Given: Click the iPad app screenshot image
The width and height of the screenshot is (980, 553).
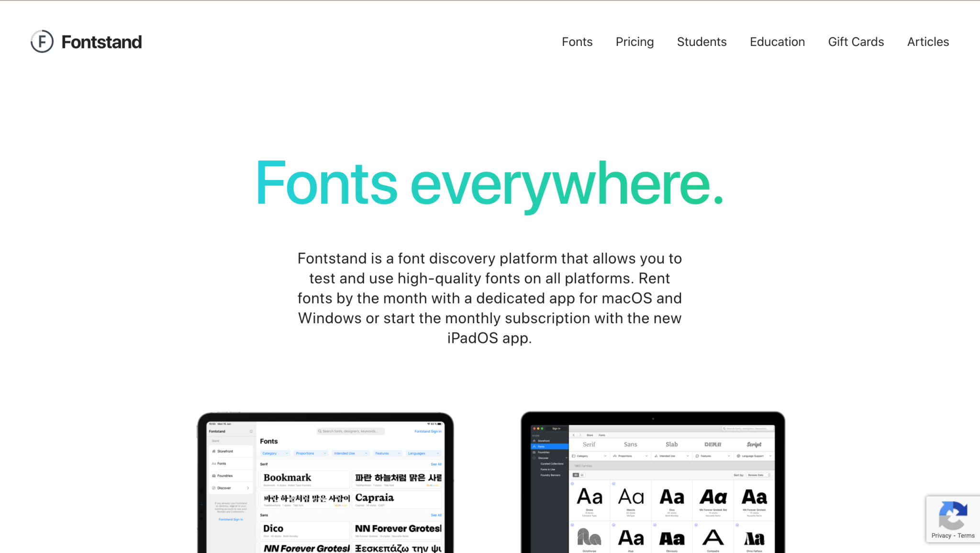Looking at the screenshot, I should 325,482.
